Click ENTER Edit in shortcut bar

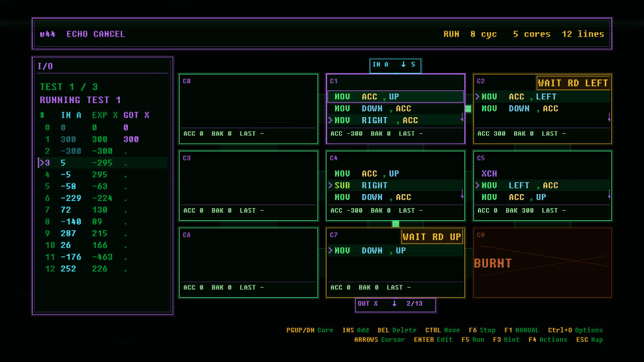click(x=434, y=340)
